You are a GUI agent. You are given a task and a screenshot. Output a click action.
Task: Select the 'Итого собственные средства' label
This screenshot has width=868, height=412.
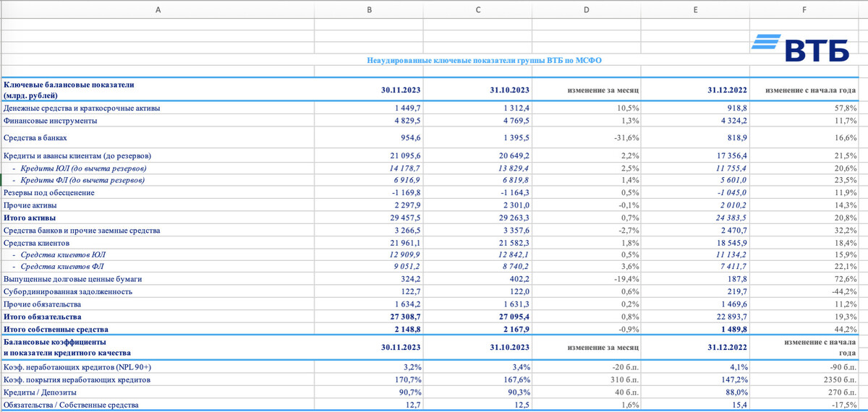(x=57, y=329)
